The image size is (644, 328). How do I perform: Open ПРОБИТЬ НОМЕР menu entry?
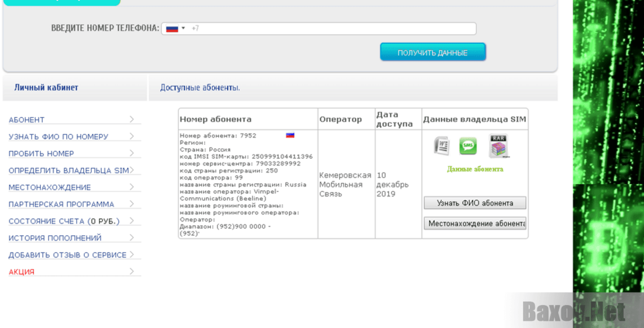coord(41,154)
